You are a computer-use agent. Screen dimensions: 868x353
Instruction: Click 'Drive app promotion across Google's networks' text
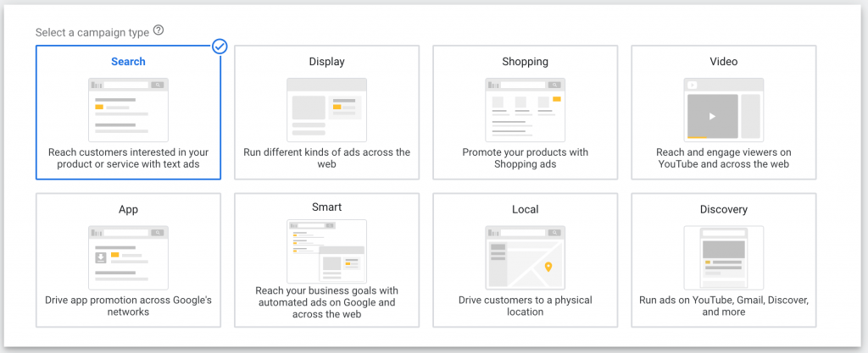[x=129, y=306]
